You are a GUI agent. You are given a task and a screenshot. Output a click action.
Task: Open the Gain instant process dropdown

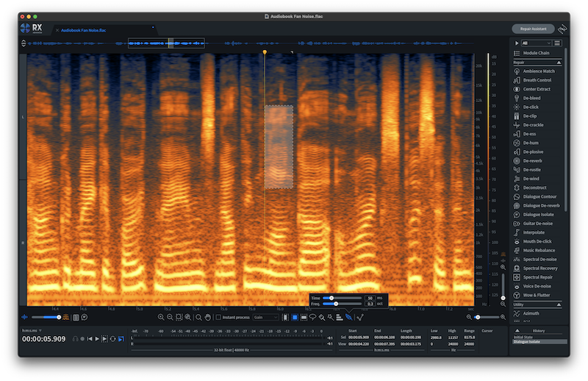pyautogui.click(x=265, y=317)
